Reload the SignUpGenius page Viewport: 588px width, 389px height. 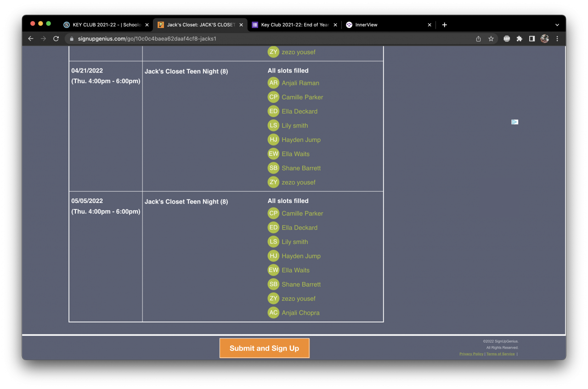tap(56, 39)
